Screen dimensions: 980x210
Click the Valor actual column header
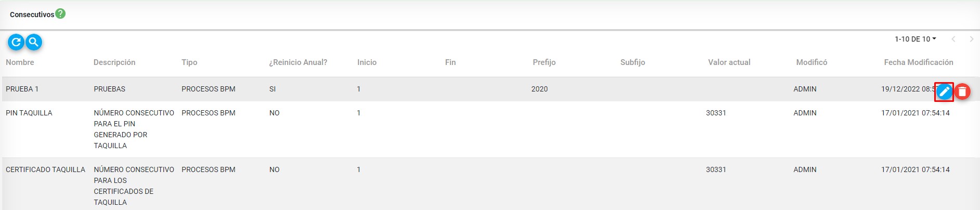729,62
